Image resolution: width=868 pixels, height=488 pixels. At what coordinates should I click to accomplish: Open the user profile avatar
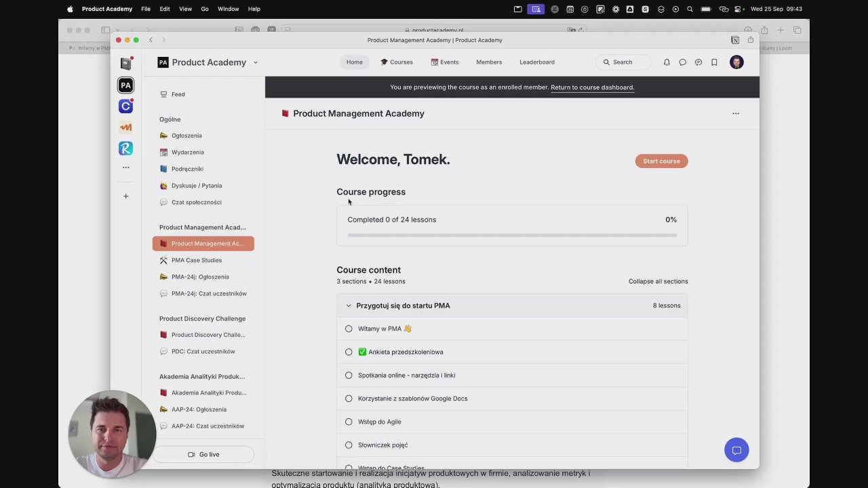(736, 62)
